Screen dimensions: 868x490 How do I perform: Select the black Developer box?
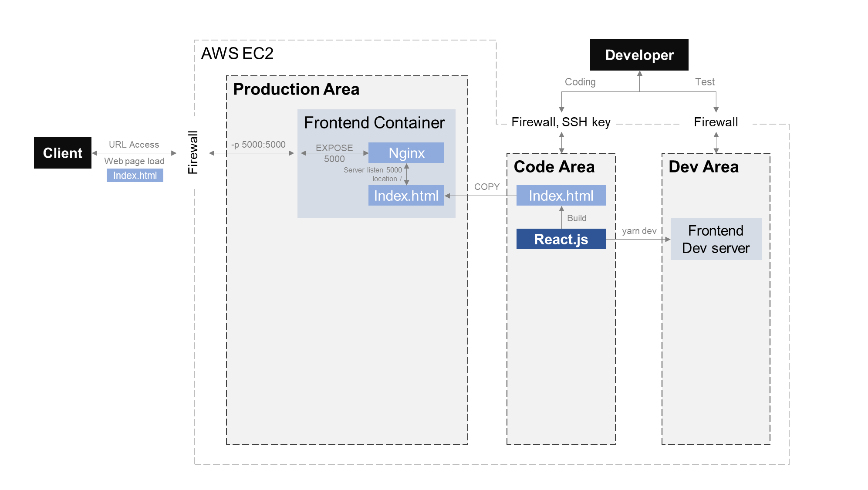639,55
